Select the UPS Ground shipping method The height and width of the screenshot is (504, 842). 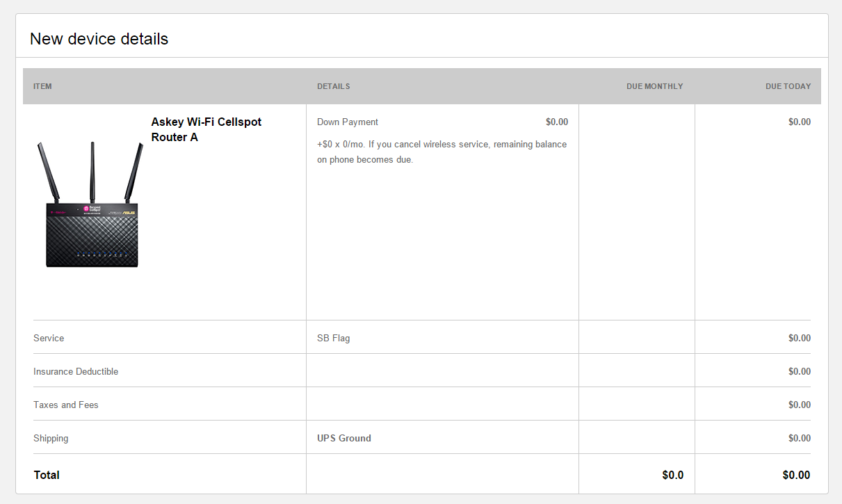pos(344,438)
